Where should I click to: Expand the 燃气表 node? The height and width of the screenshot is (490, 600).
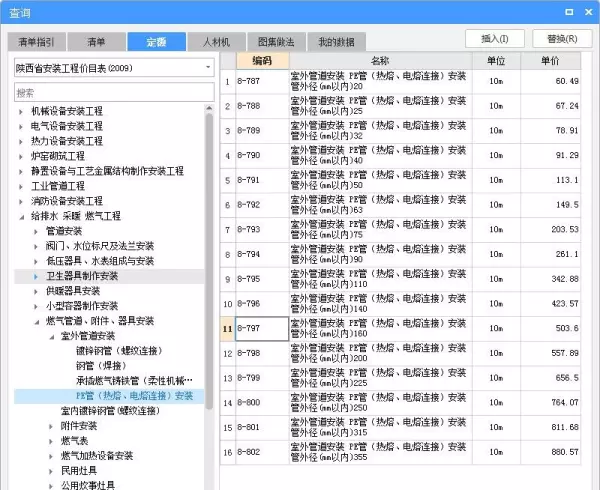[x=51, y=441]
